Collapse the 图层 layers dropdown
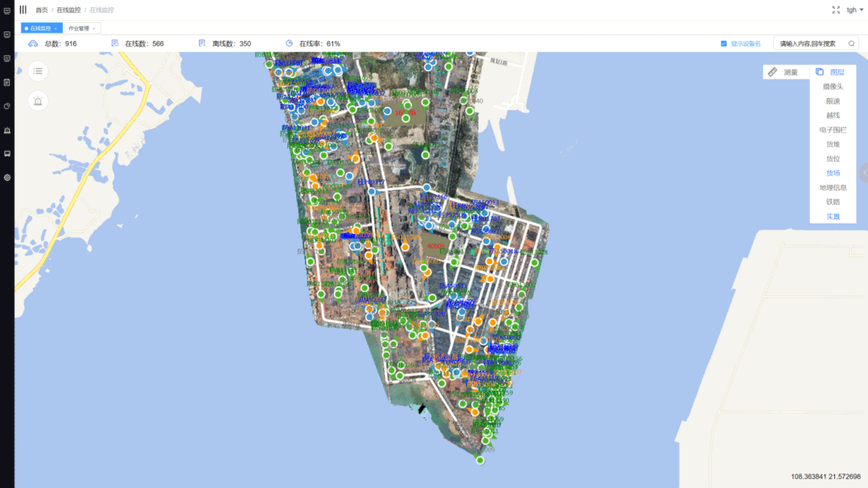The width and height of the screenshot is (868, 488). click(831, 72)
